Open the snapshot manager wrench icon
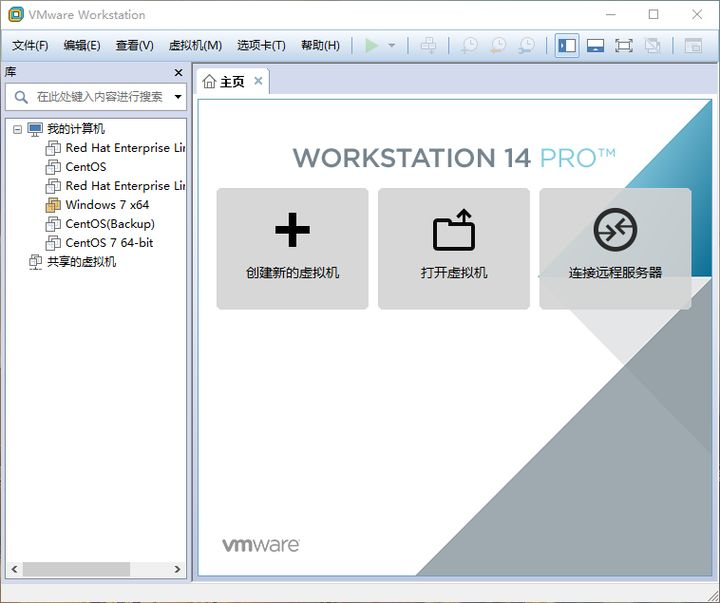The image size is (720, 603). [527, 45]
